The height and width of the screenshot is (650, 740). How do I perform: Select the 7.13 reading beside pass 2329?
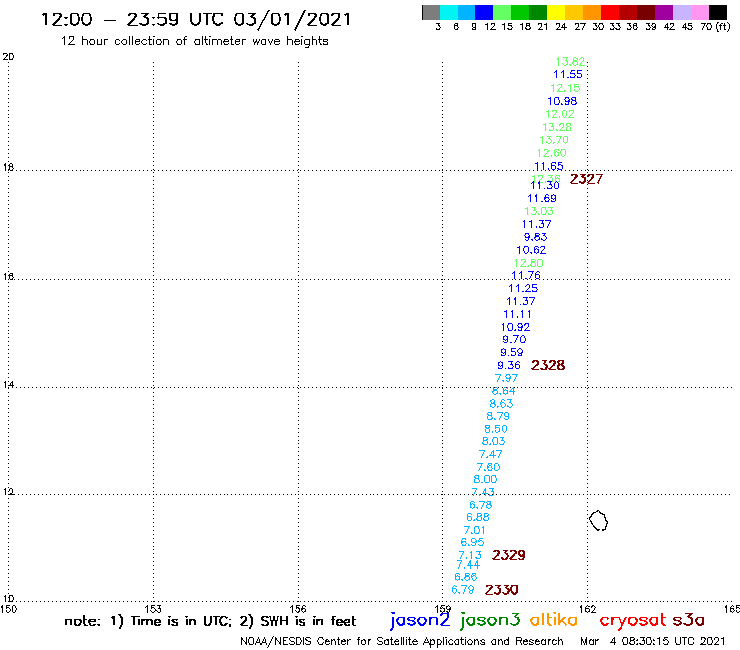click(x=470, y=555)
